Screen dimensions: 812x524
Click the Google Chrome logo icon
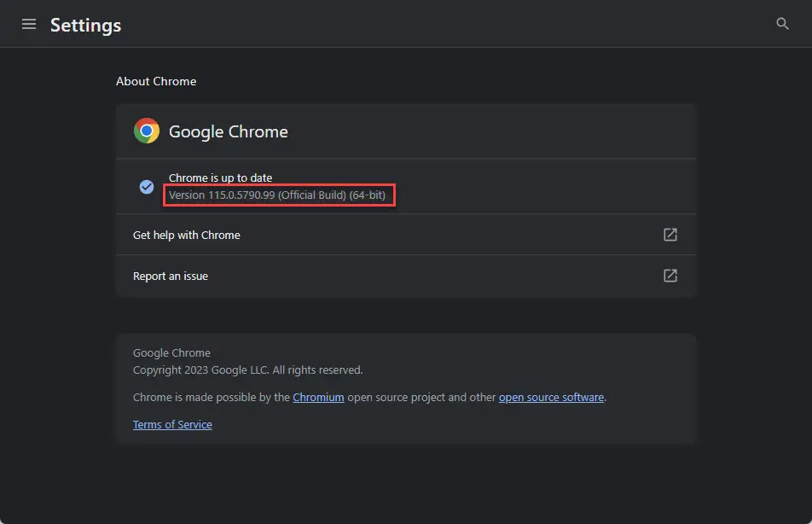[x=147, y=131]
